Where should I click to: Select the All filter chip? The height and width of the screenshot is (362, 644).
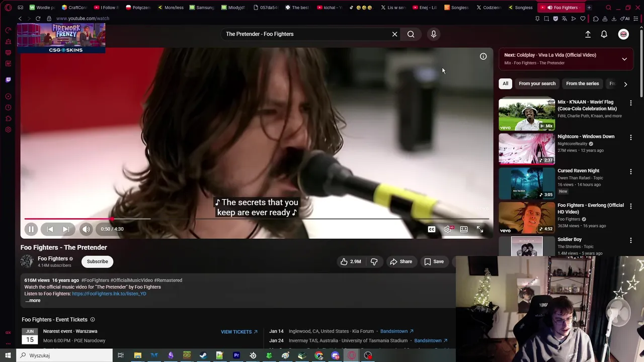[x=505, y=83]
